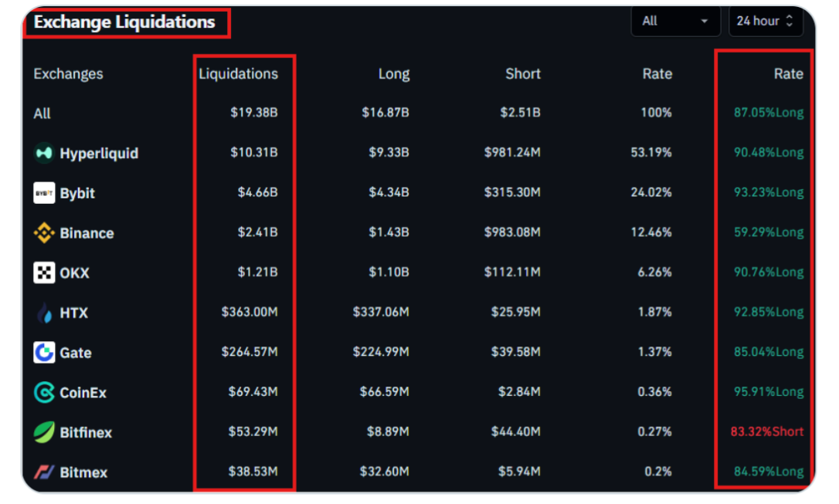Click the CoinEx exchange logo icon

click(x=44, y=393)
